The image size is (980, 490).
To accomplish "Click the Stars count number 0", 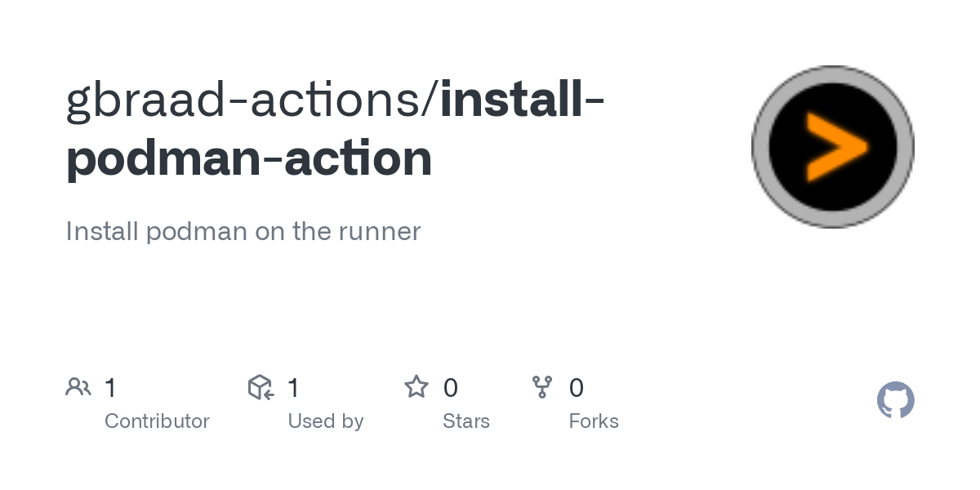I will pyautogui.click(x=450, y=388).
